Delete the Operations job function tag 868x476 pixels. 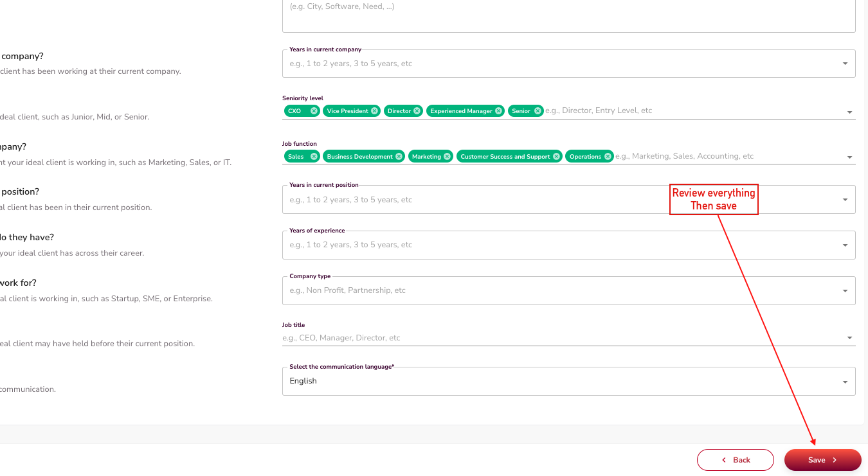tap(608, 157)
